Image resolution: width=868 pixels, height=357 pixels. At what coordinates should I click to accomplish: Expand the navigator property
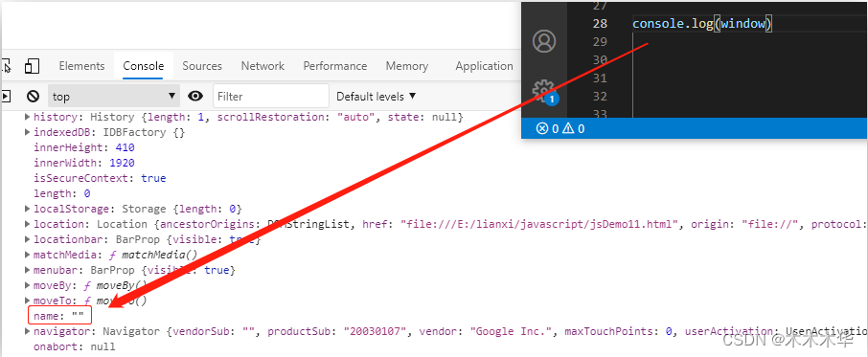coord(27,331)
